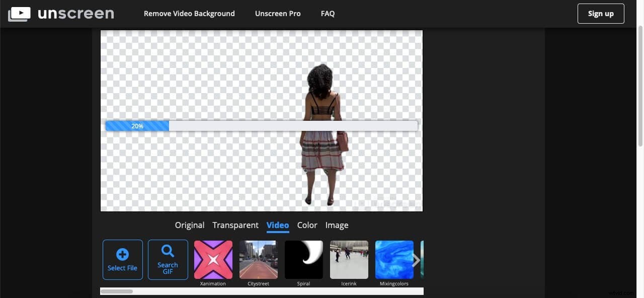This screenshot has height=298, width=644.
Task: Choose the Spiral background effect
Action: point(303,260)
